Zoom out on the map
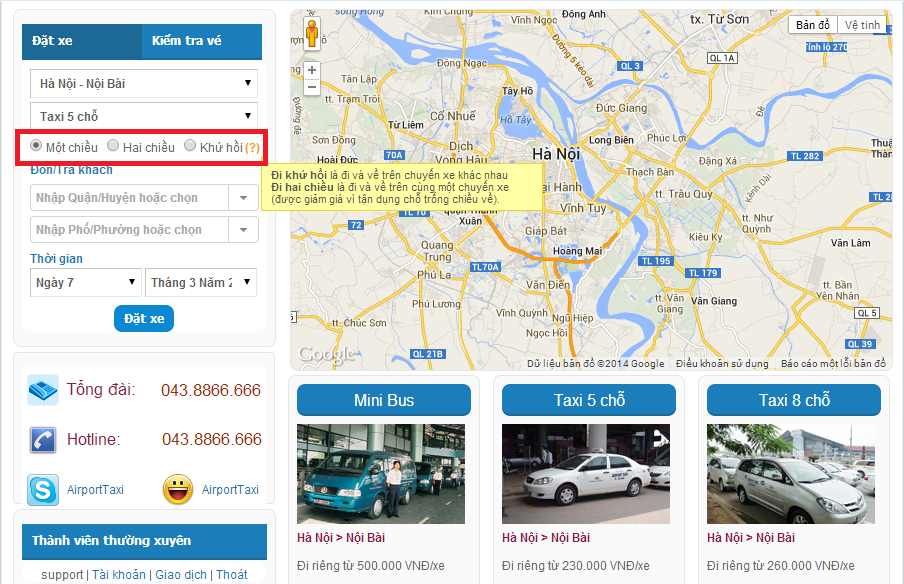This screenshot has width=904, height=584. coord(312,87)
